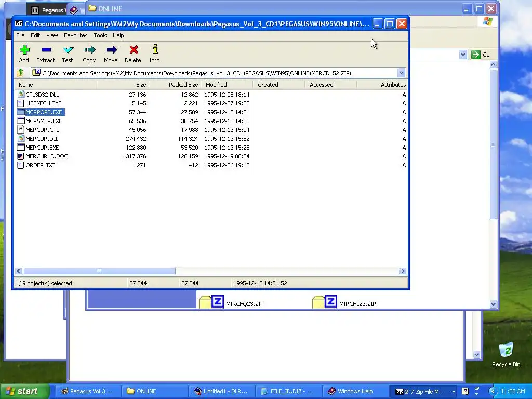Open the File menu
Image resolution: width=532 pixels, height=399 pixels.
coord(20,35)
